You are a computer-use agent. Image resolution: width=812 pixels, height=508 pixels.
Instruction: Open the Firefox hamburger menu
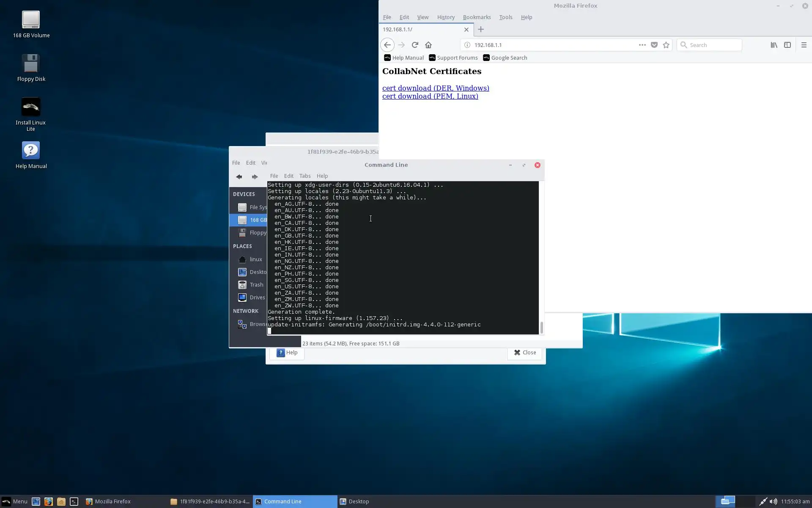pos(804,45)
